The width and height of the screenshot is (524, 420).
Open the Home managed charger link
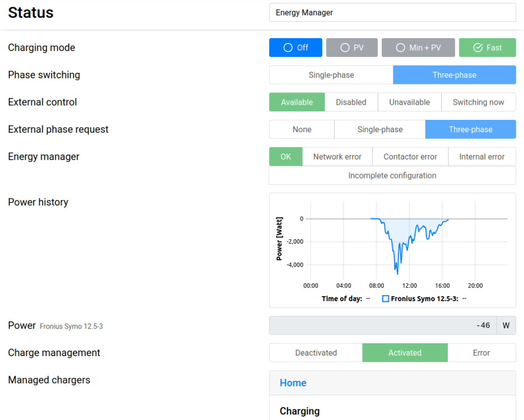[x=293, y=383]
